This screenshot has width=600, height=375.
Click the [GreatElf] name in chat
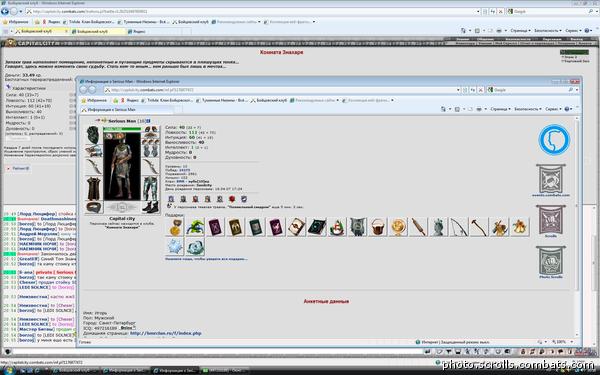click(29, 259)
